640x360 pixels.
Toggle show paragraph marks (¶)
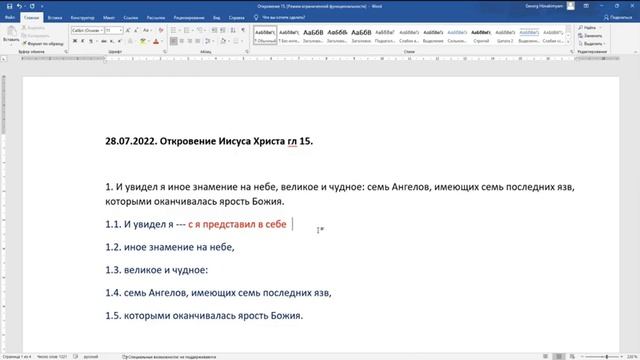pyautogui.click(x=243, y=30)
